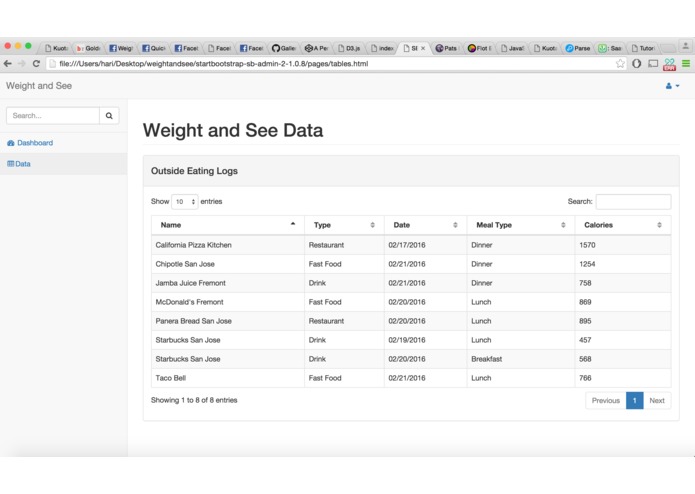The image size is (695, 494).
Task: Click the 758 calories value
Action: [x=585, y=283]
